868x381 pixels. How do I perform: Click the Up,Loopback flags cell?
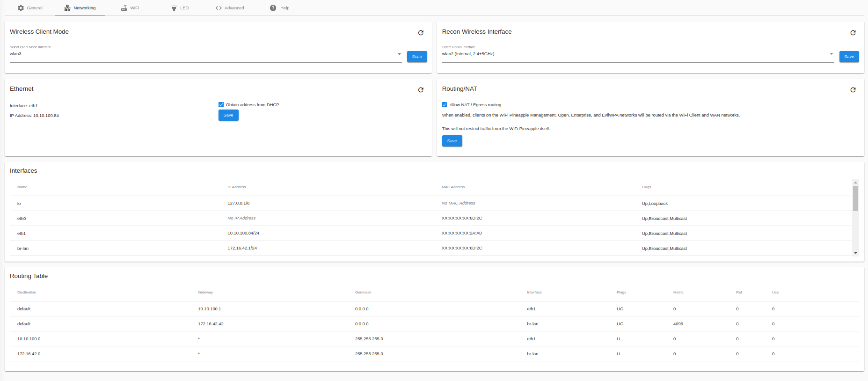[655, 204]
